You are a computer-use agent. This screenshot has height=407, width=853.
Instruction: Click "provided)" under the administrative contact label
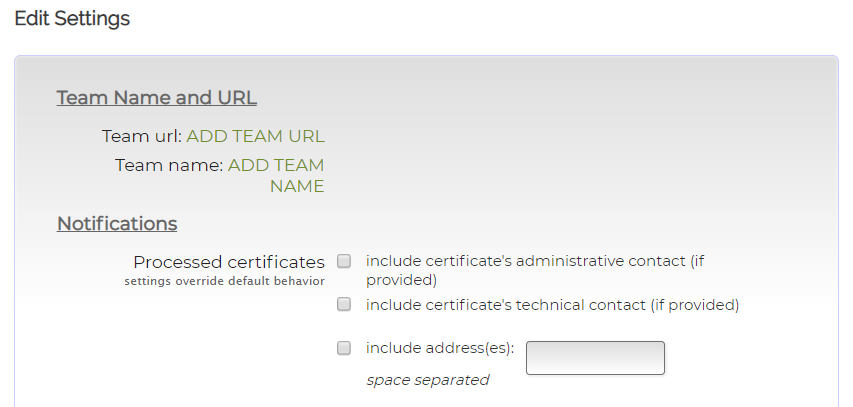[x=402, y=280]
